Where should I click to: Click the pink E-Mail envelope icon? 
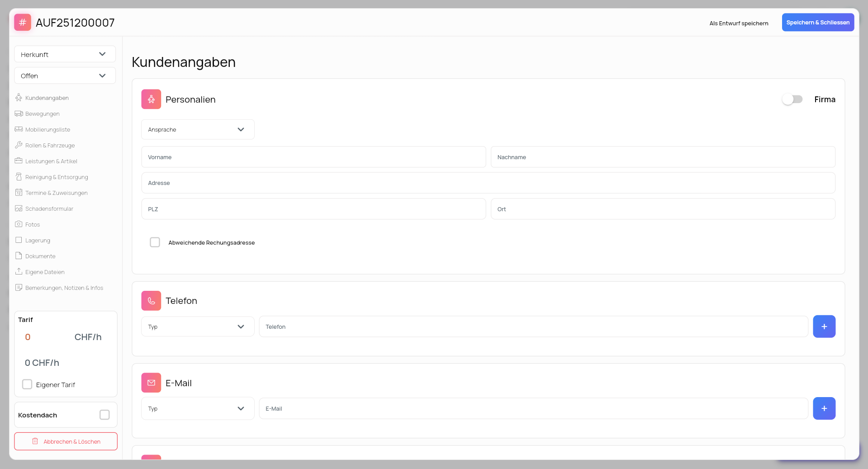click(151, 383)
